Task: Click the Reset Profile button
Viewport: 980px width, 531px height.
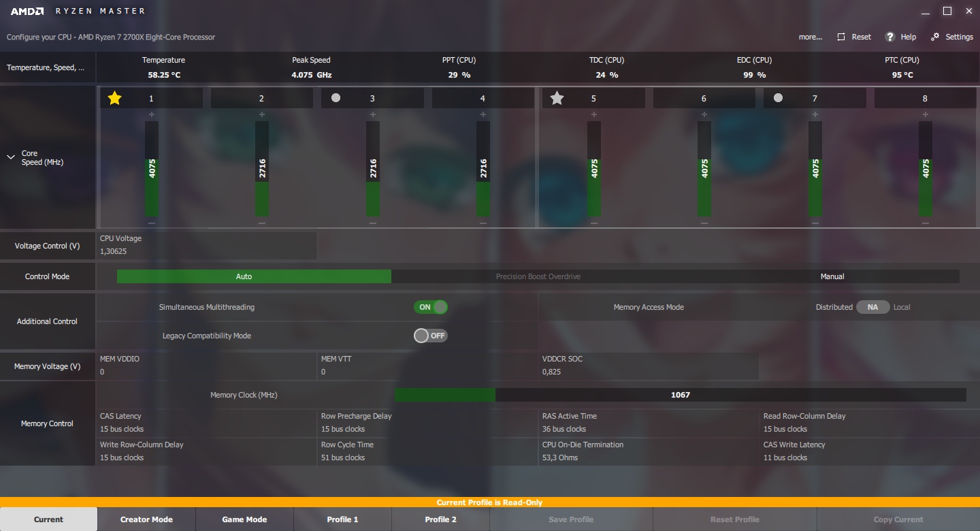Action: 734,519
